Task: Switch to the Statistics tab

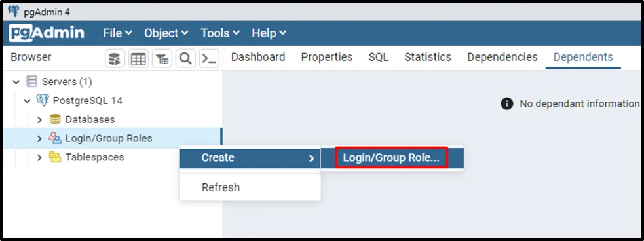Action: (428, 57)
